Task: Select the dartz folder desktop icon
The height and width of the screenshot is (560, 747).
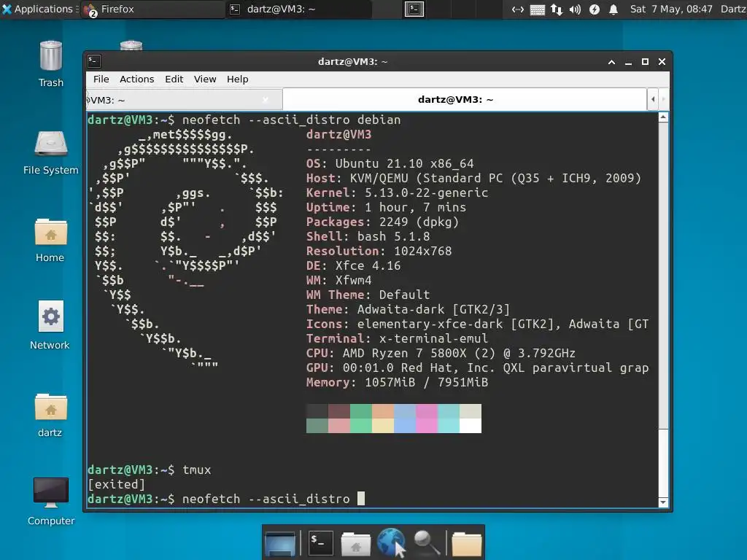Action: (50, 415)
